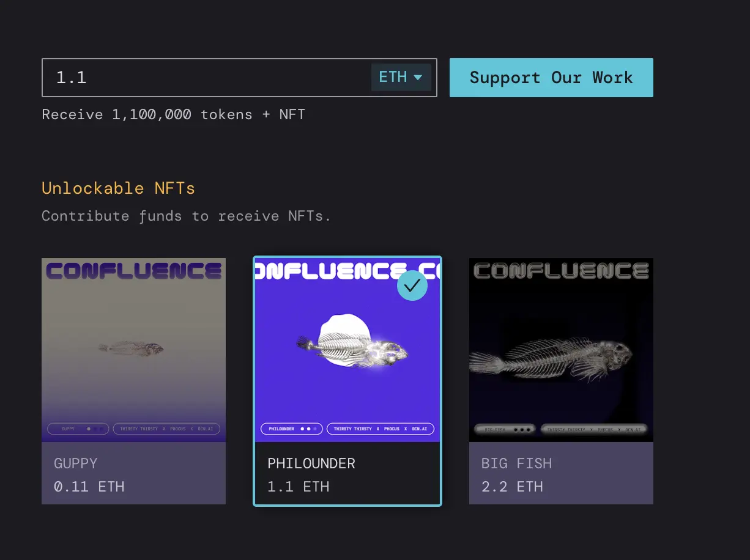Click the PHILOUNDER pill badge with dots
The height and width of the screenshot is (560, 750).
[292, 429]
